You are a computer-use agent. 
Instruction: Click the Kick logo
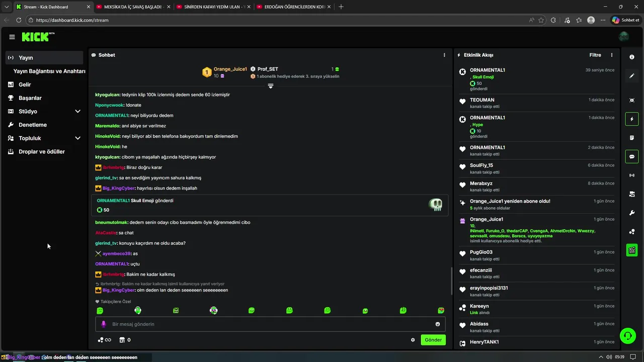pyautogui.click(x=38, y=37)
